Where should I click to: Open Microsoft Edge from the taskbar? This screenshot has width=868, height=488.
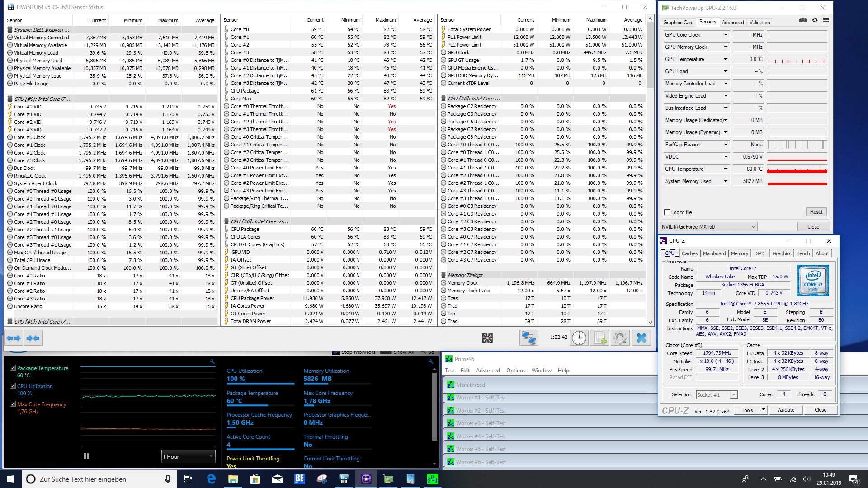pyautogui.click(x=211, y=479)
